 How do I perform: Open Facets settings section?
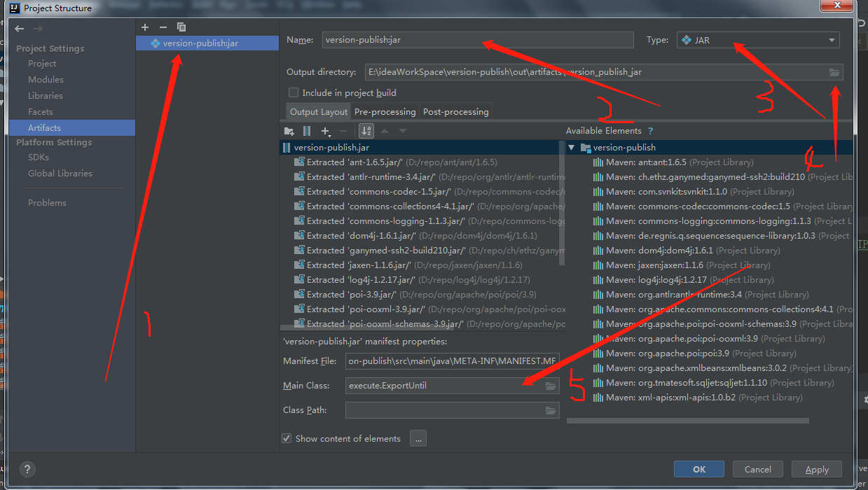pyautogui.click(x=41, y=112)
